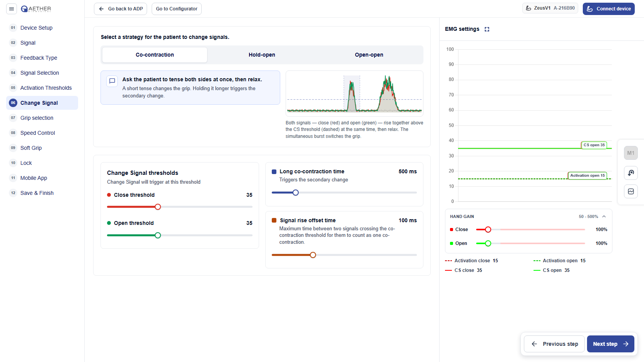Click the CS open 35 legend entry

pyautogui.click(x=551, y=270)
